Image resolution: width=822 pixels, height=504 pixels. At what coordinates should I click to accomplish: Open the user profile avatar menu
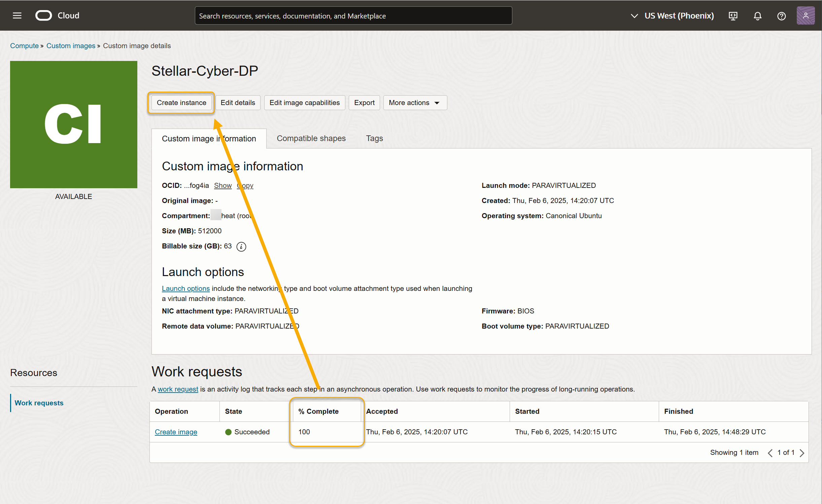[805, 15]
